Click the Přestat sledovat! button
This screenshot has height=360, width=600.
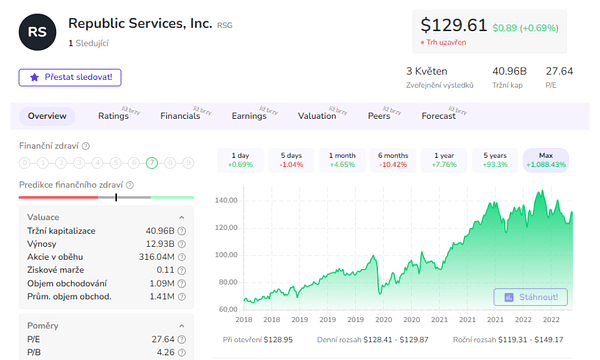coord(70,77)
